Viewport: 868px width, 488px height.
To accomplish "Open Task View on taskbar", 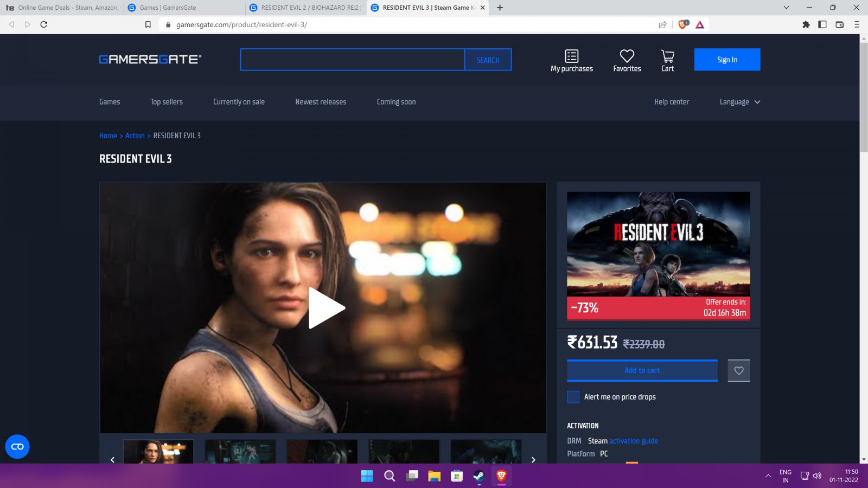I will [x=412, y=476].
